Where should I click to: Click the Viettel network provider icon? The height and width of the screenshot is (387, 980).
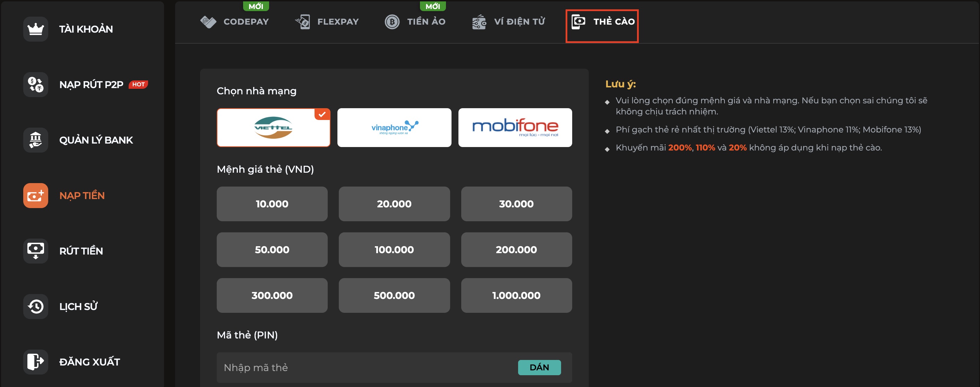(274, 127)
